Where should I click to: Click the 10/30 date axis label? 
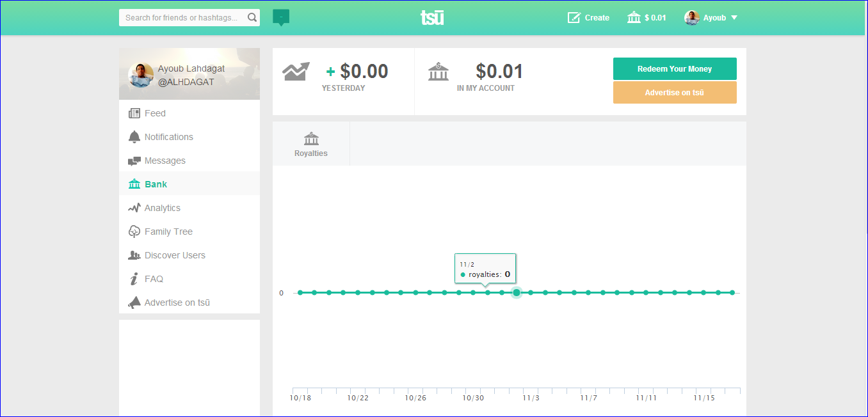click(x=473, y=398)
